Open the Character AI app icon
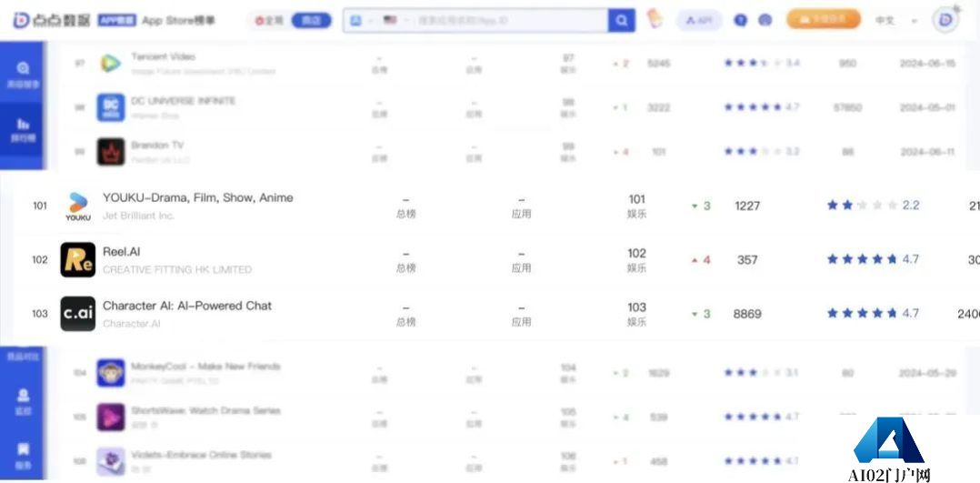 78,314
